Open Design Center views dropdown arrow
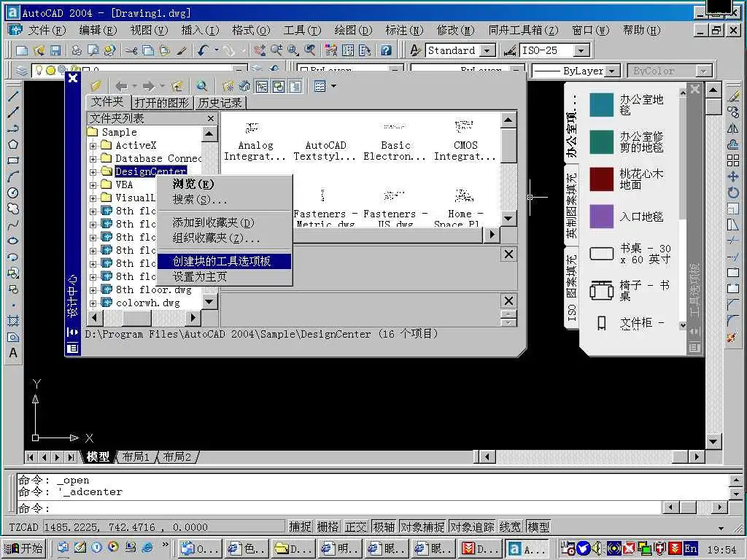Screen dimensions: 747x560 point(333,86)
